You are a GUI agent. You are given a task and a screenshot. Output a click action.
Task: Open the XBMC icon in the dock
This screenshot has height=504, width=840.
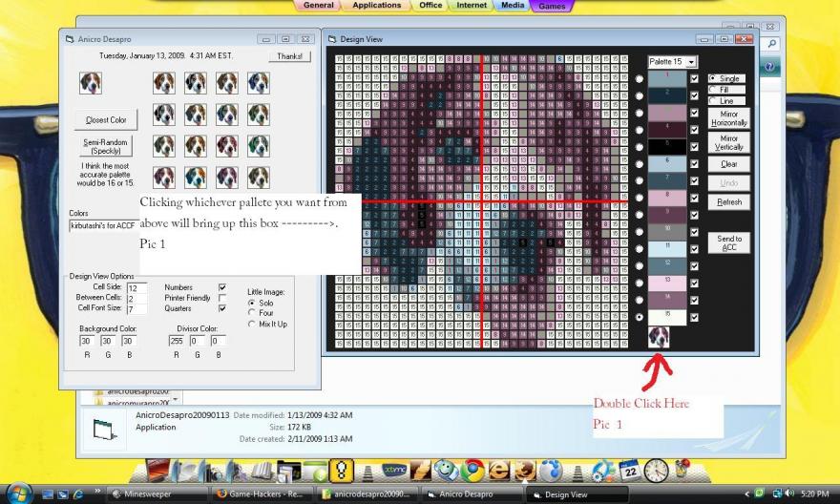tap(395, 471)
